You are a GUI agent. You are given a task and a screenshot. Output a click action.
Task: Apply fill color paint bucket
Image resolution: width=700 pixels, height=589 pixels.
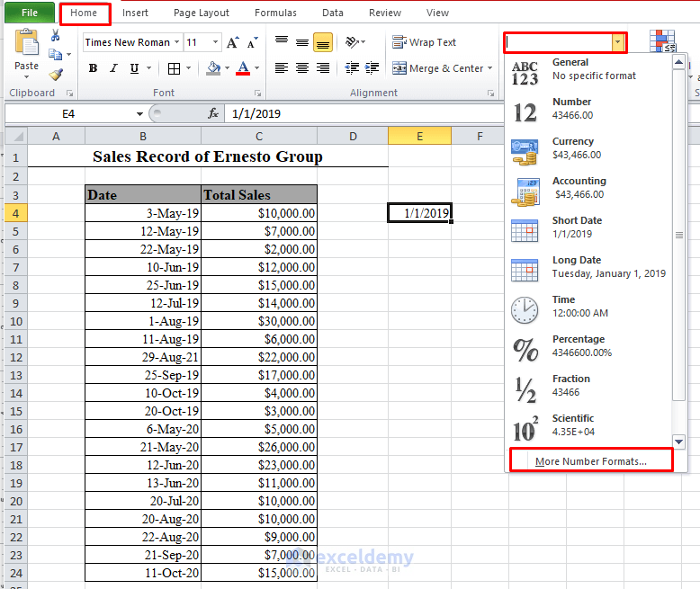[213, 68]
